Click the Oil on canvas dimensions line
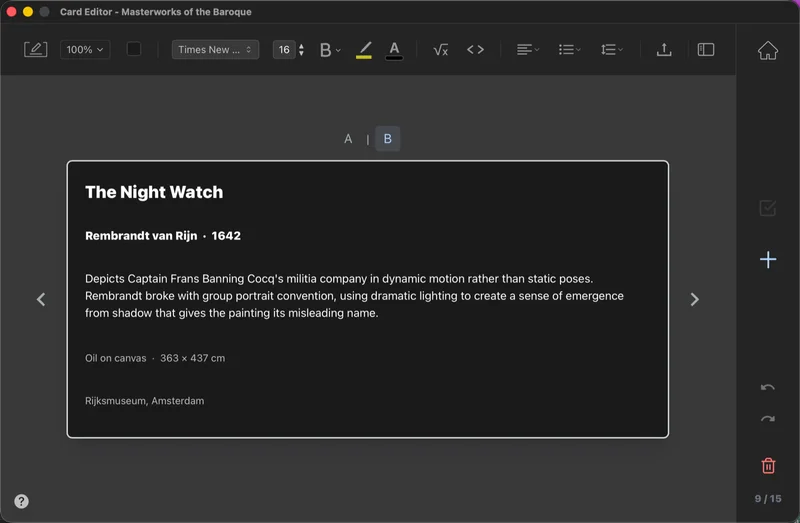 click(x=155, y=358)
